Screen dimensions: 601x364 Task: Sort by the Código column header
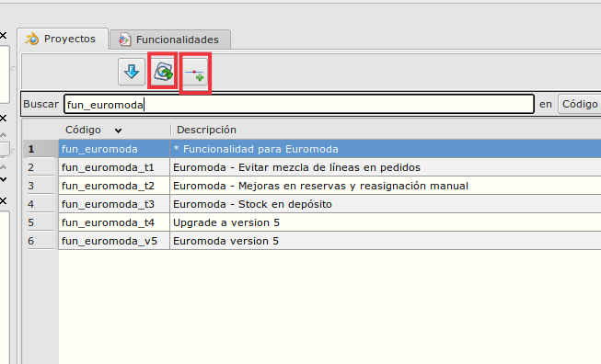coord(114,130)
